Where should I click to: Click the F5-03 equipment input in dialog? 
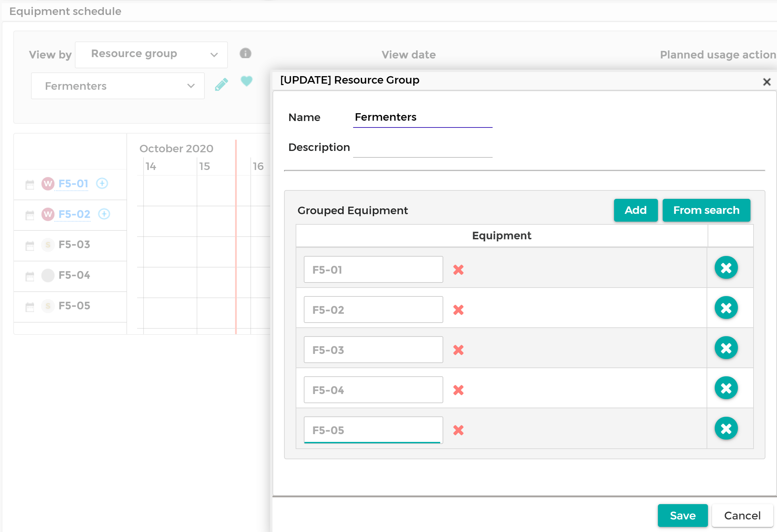[x=373, y=349]
